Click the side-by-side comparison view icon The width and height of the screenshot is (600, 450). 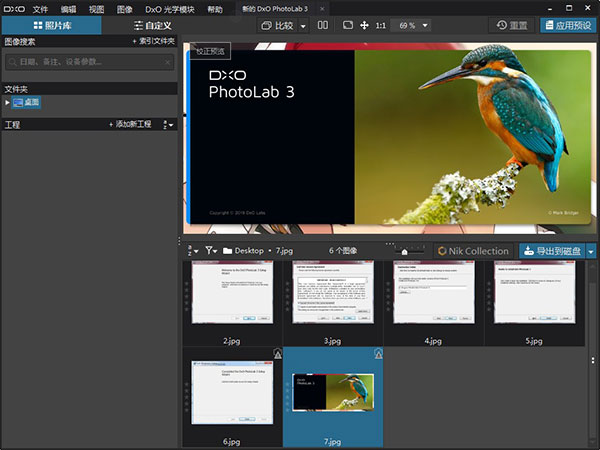coord(322,24)
